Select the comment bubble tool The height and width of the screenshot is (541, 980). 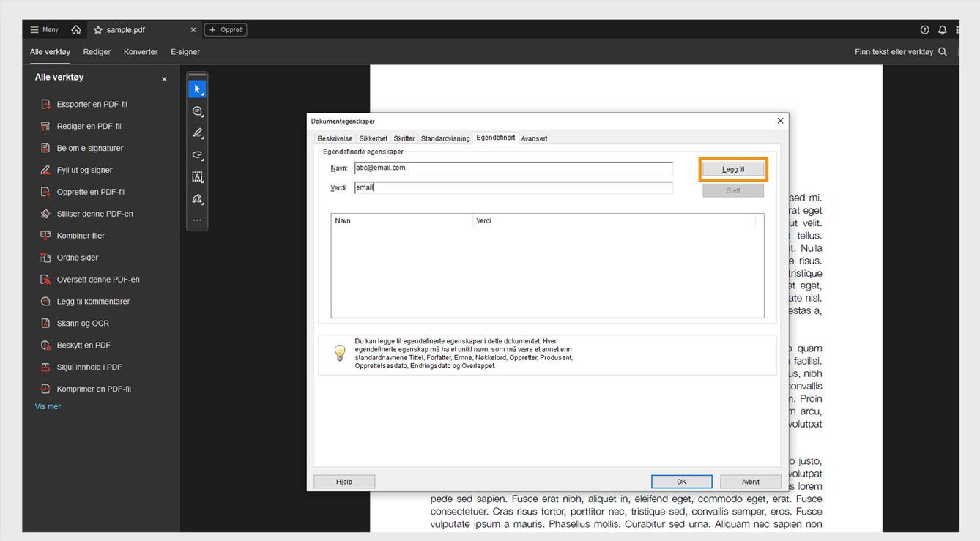pos(197,111)
